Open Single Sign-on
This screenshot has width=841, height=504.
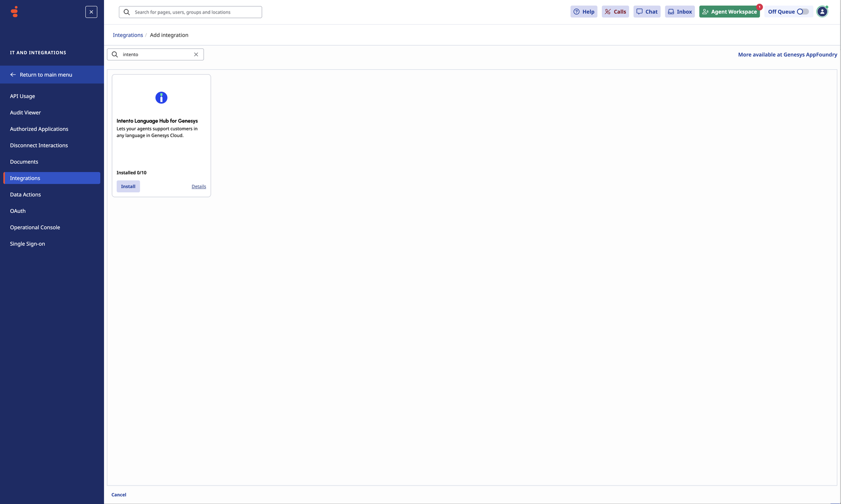coord(27,244)
